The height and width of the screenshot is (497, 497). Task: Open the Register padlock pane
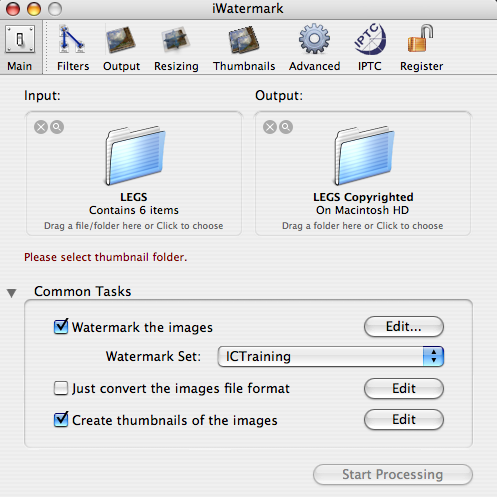click(421, 48)
